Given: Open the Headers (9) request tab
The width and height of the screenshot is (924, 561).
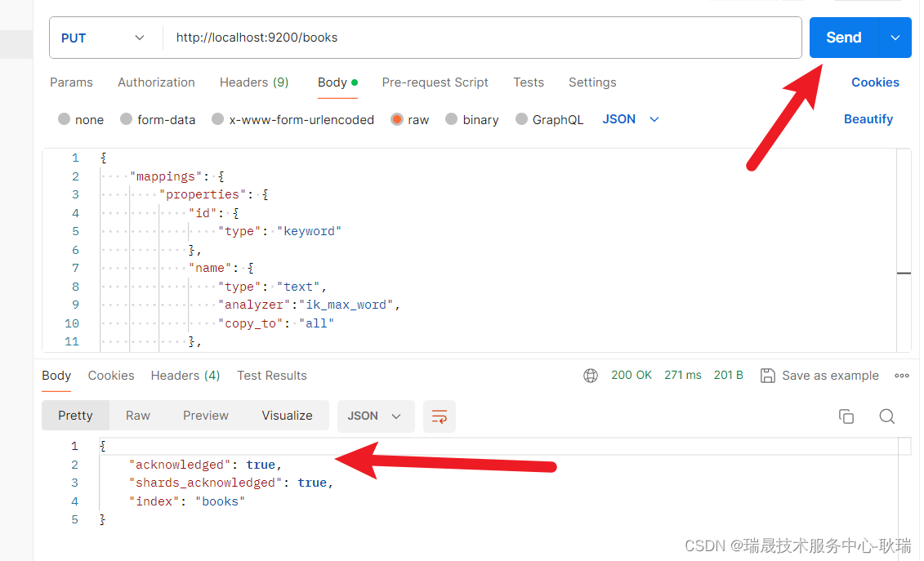Looking at the screenshot, I should pyautogui.click(x=254, y=82).
